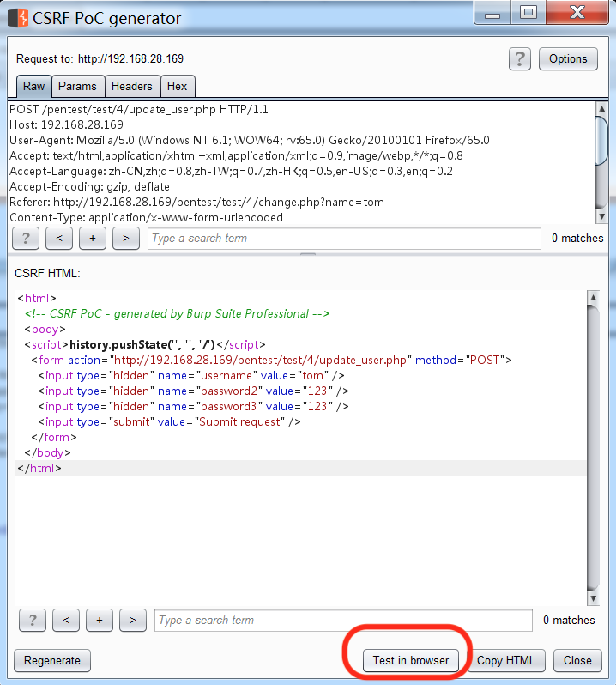616x685 pixels.
Task: Click the CSRF PoC comment line in HTML
Action: (x=177, y=313)
